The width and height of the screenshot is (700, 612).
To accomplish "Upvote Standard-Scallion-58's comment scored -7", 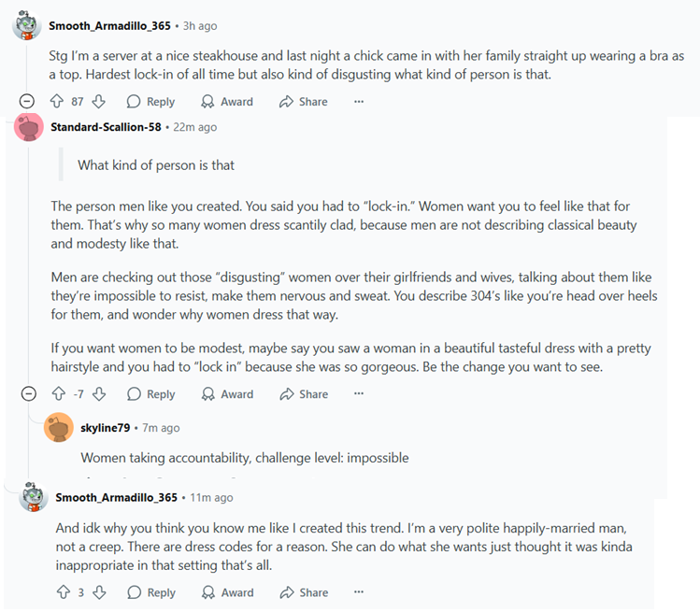I will point(59,393).
